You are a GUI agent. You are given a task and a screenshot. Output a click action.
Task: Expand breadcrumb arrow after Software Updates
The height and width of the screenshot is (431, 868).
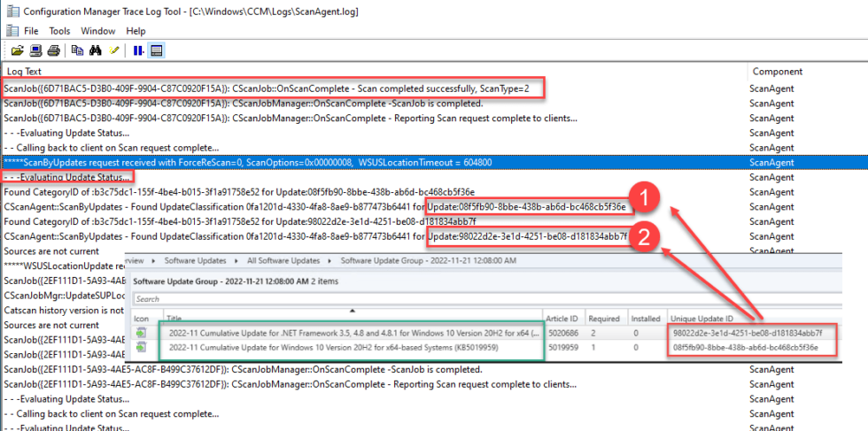[x=236, y=260]
